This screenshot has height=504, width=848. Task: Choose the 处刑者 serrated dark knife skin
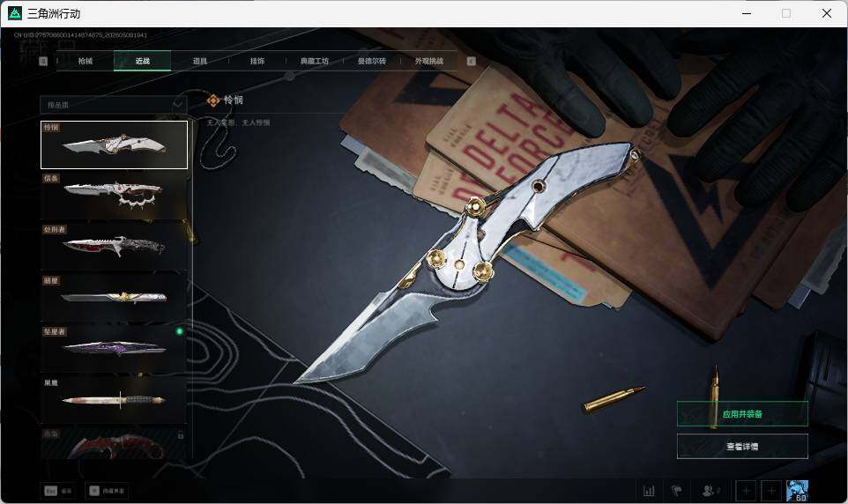114,247
